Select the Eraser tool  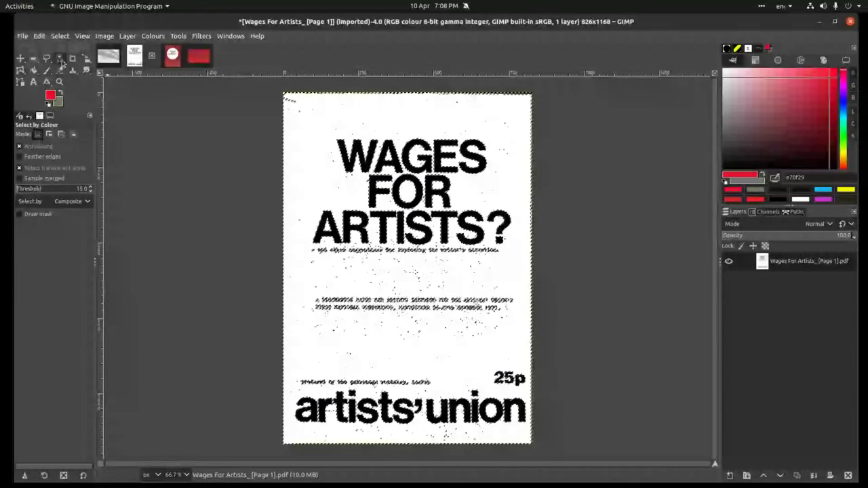click(60, 70)
